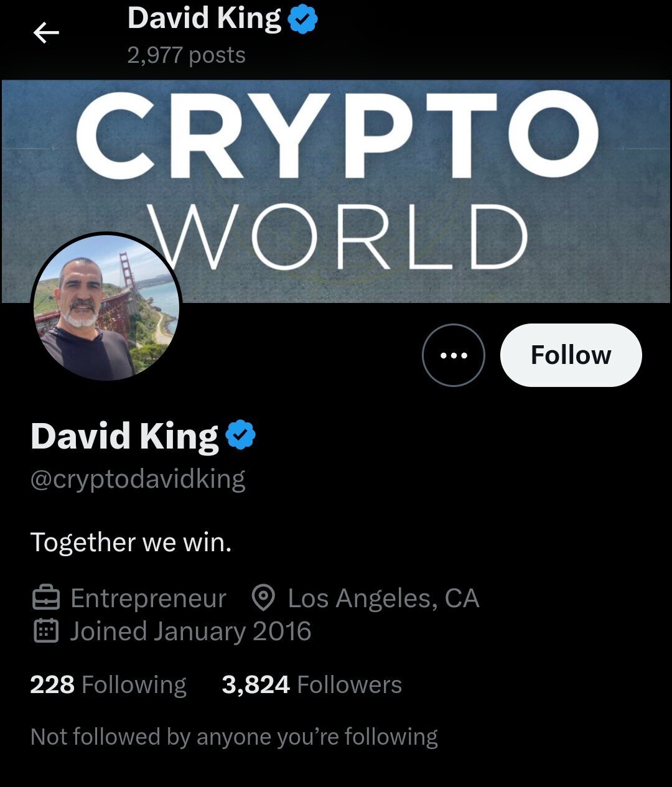
Task: Tap the David King header title
Action: 204,19
